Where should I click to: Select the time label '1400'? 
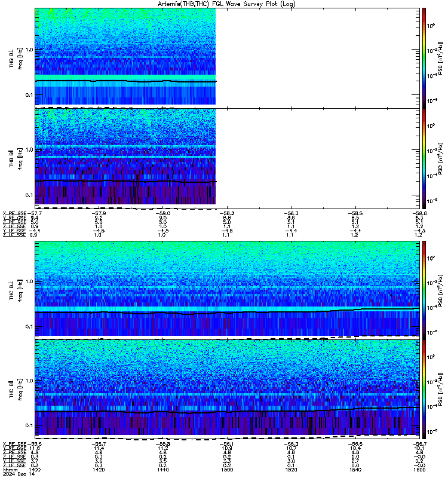click(x=35, y=470)
